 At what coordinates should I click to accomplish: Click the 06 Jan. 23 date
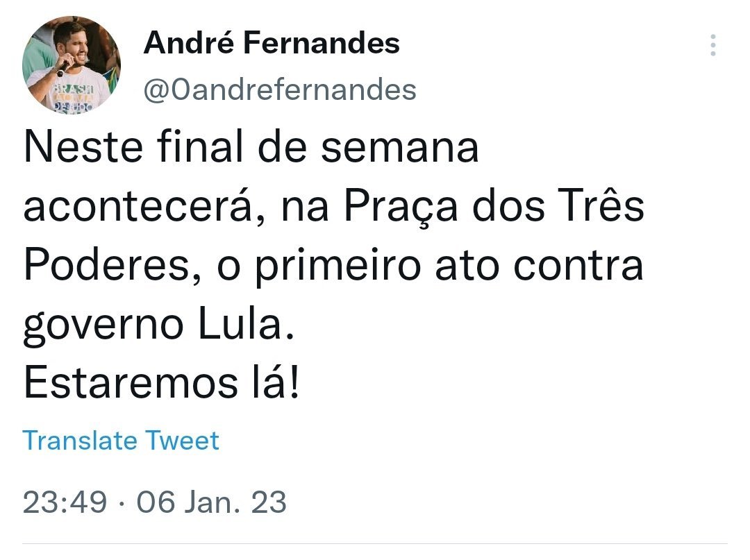point(211,502)
